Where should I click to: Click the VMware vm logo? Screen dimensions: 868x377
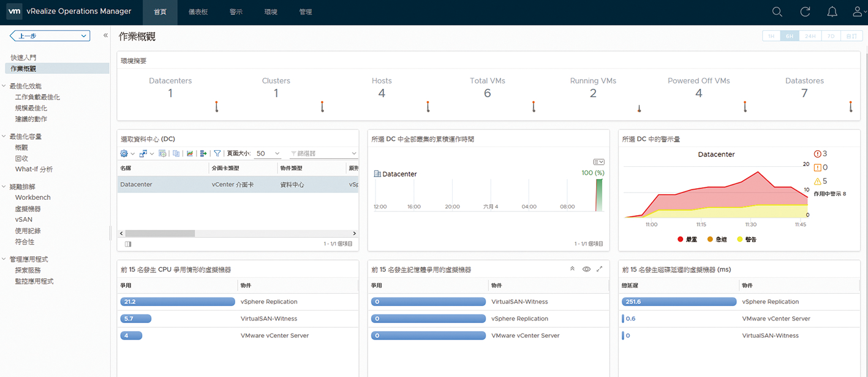15,12
